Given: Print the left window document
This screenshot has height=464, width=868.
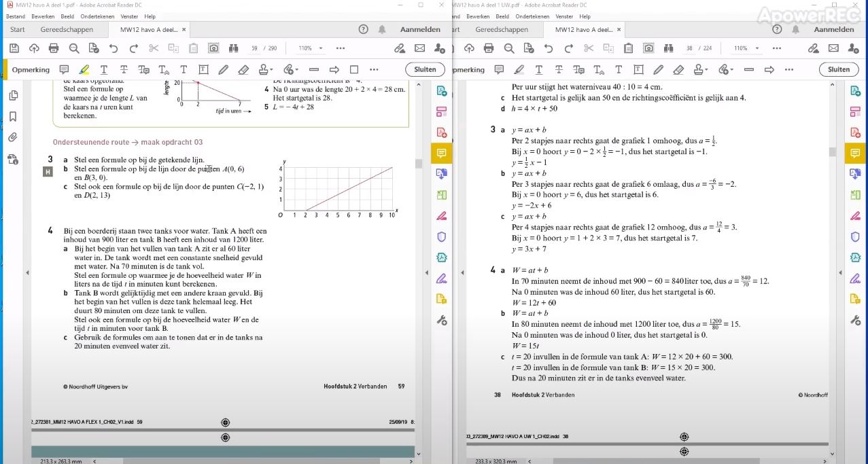Looking at the screenshot, I should point(54,48).
